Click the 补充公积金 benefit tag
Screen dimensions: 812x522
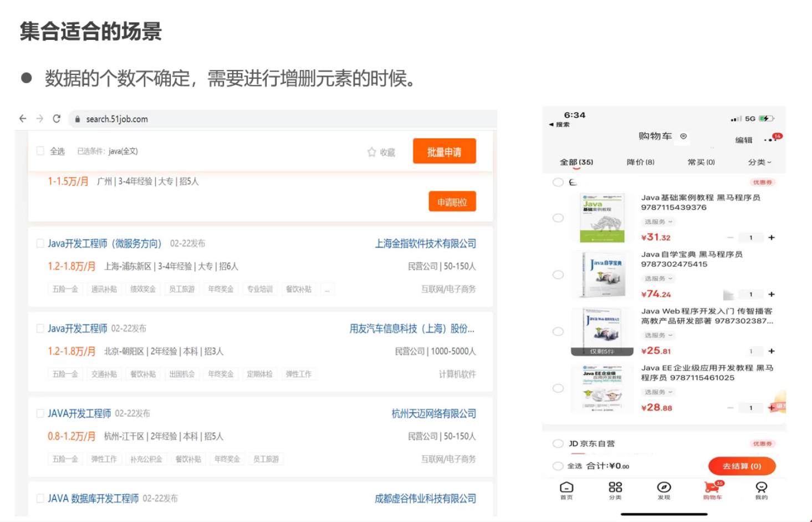(x=146, y=459)
